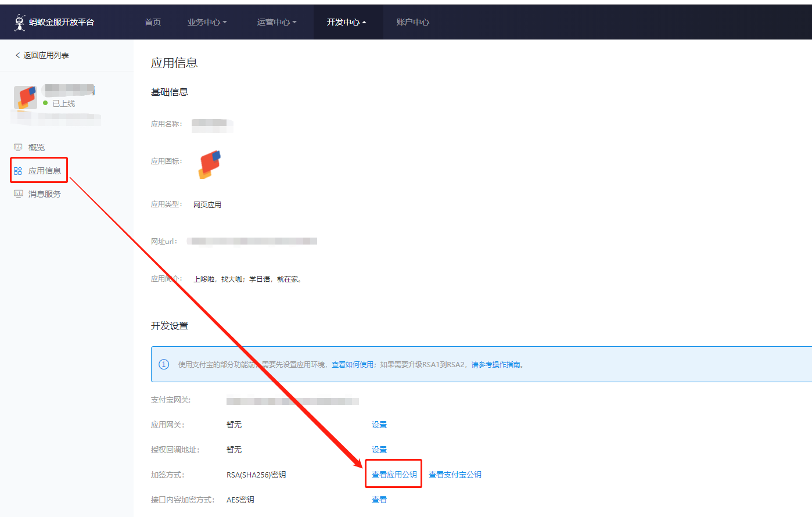Go back via 返回应用列表 link
The height and width of the screenshot is (517, 812).
point(46,55)
